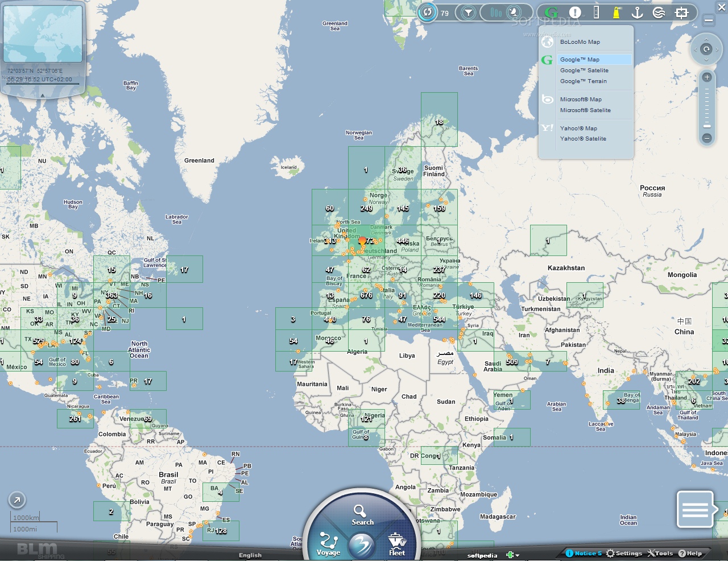This screenshot has height=561, width=728.
Task: Click vessel cluster labeled 128 near Rio
Action: coord(221,531)
